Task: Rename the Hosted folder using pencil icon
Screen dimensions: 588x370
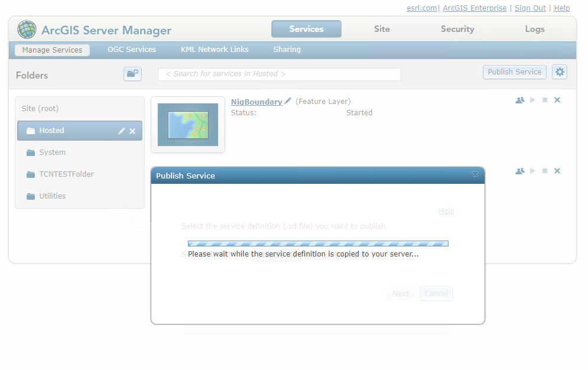Action: [122, 131]
